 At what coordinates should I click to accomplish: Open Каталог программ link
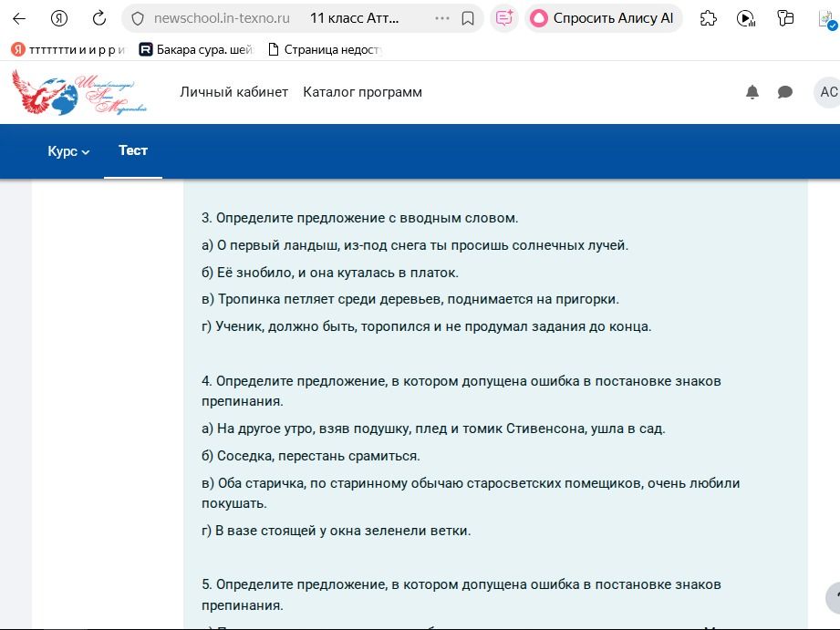pyautogui.click(x=363, y=92)
